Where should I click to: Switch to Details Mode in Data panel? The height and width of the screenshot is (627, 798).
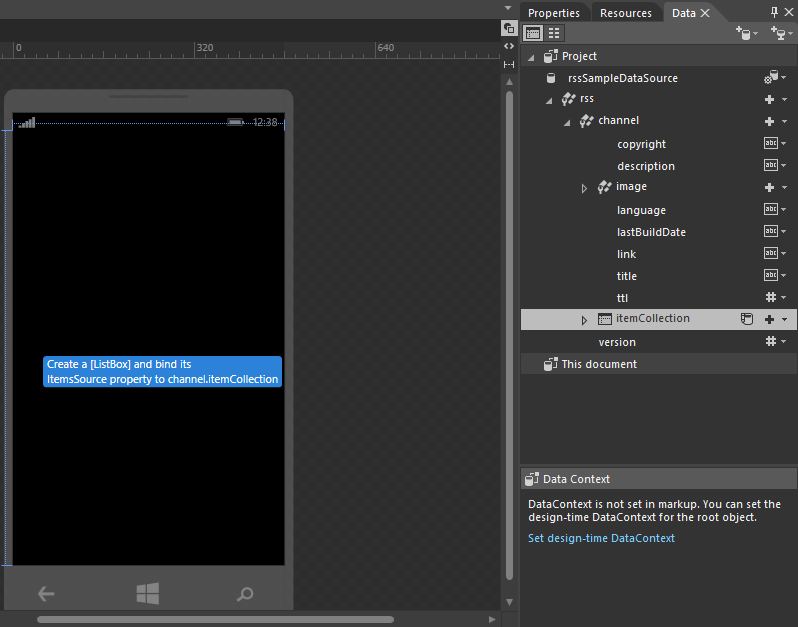tap(554, 33)
